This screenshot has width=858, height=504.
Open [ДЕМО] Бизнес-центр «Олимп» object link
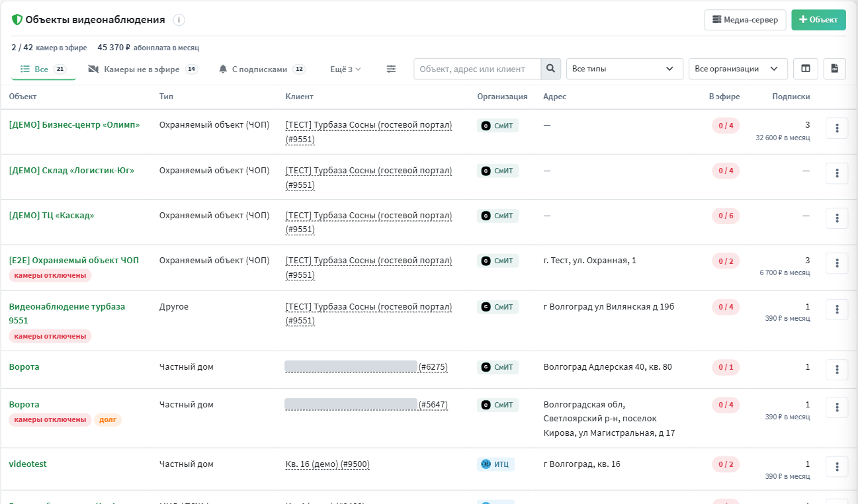pyautogui.click(x=74, y=125)
